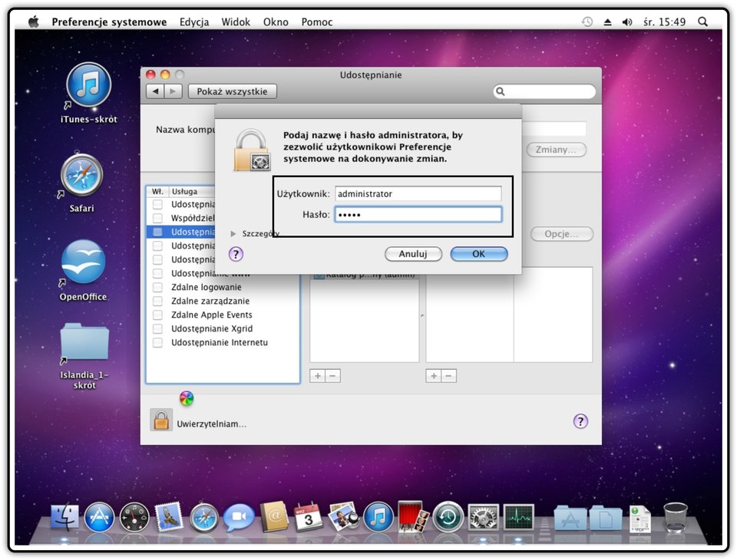This screenshot has width=737, height=560.
Task: Enable Udostępnianie Xgrid checkbox
Action: (157, 328)
